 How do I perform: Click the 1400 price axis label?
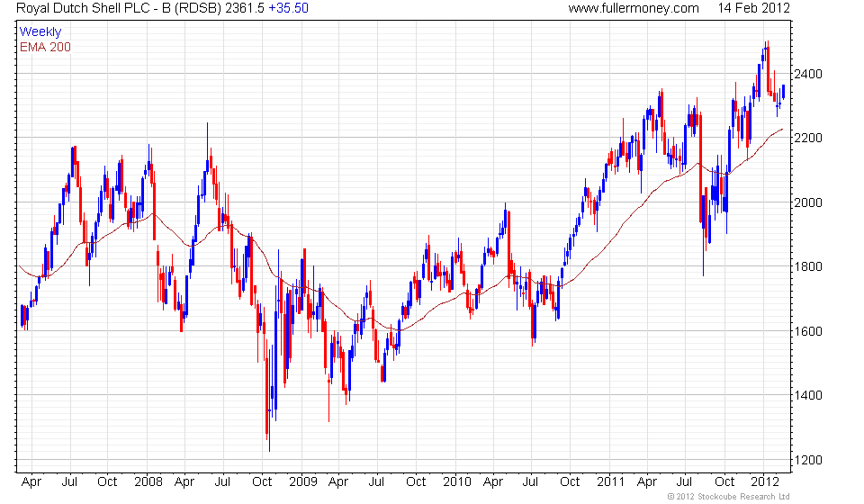click(x=808, y=395)
